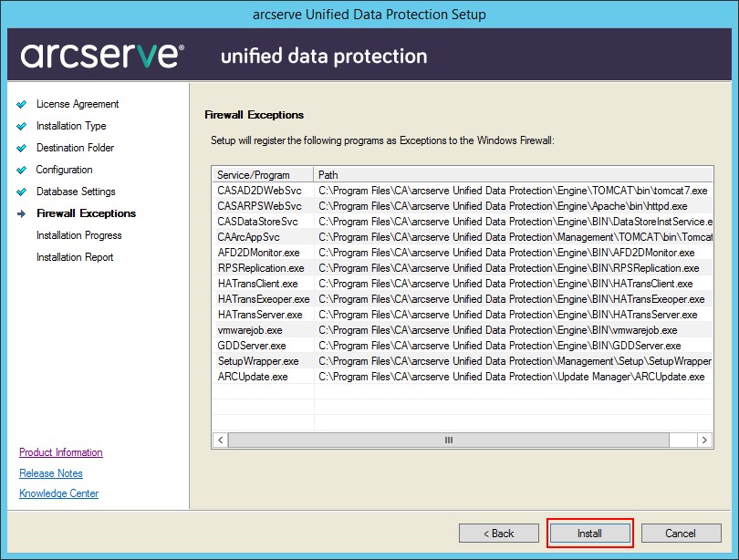
Task: Select the CASDataStoreSvc row
Action: click(463, 222)
